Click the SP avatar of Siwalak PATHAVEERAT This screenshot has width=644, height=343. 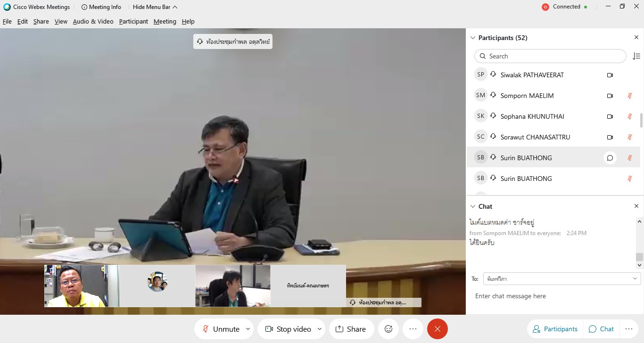pyautogui.click(x=480, y=75)
